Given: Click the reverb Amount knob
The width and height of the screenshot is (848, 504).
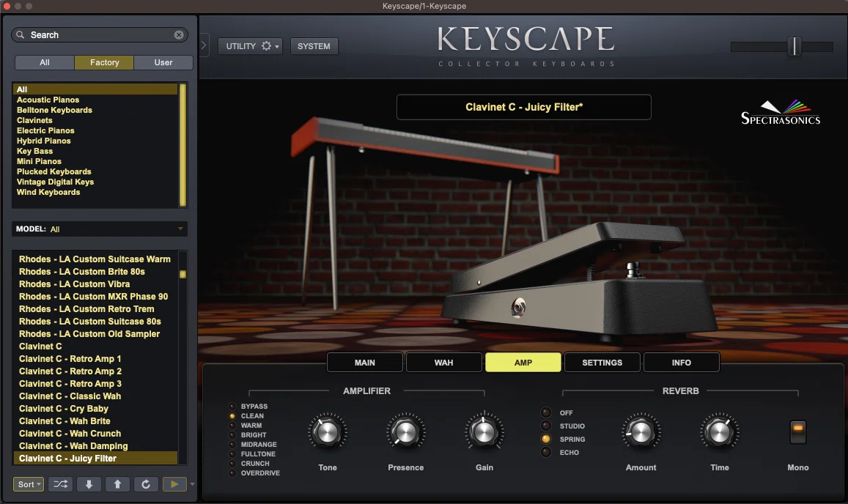Looking at the screenshot, I should pos(641,432).
